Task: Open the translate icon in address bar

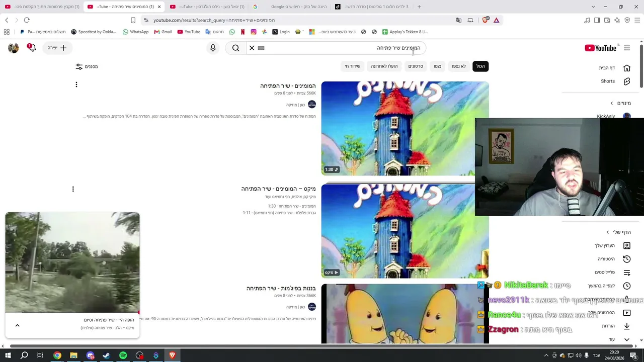Action: click(459, 20)
